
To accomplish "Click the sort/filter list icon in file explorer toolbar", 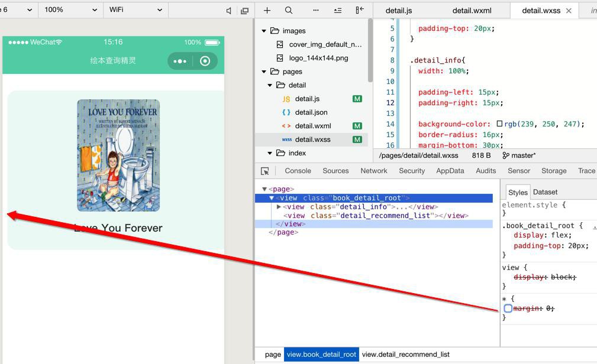I will (x=338, y=10).
